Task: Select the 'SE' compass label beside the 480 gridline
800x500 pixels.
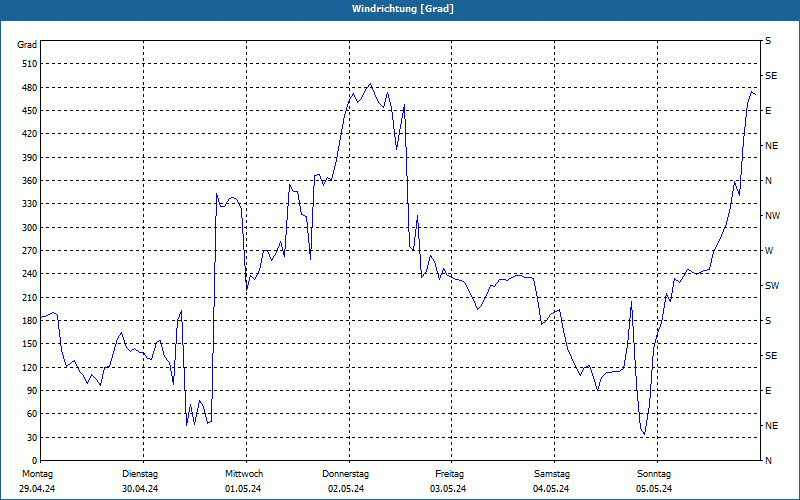Action: (771, 76)
